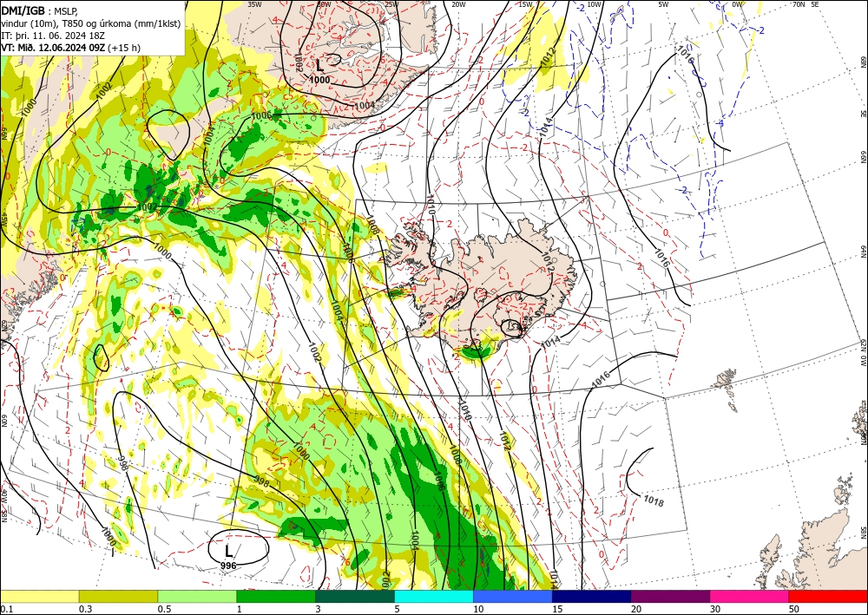This screenshot has height=615, width=868.
Task: Click the 'vindur (10m), T850 og úrkoma' line
Action: [91, 23]
